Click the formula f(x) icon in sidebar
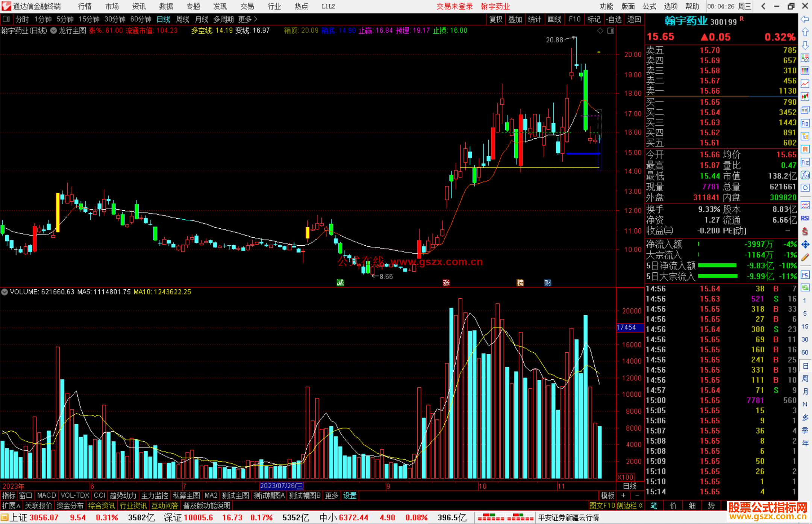This screenshot has width=812, height=524. (805, 175)
